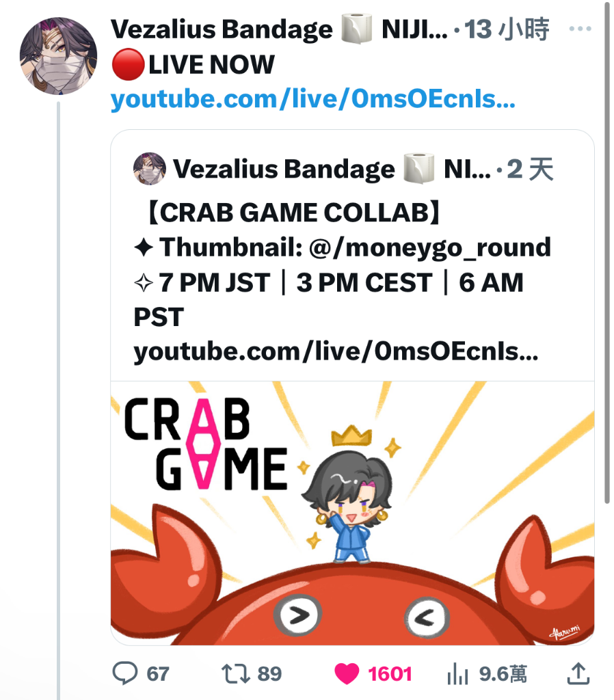View analytics bar chart icon
The image size is (614, 700).
(457, 673)
